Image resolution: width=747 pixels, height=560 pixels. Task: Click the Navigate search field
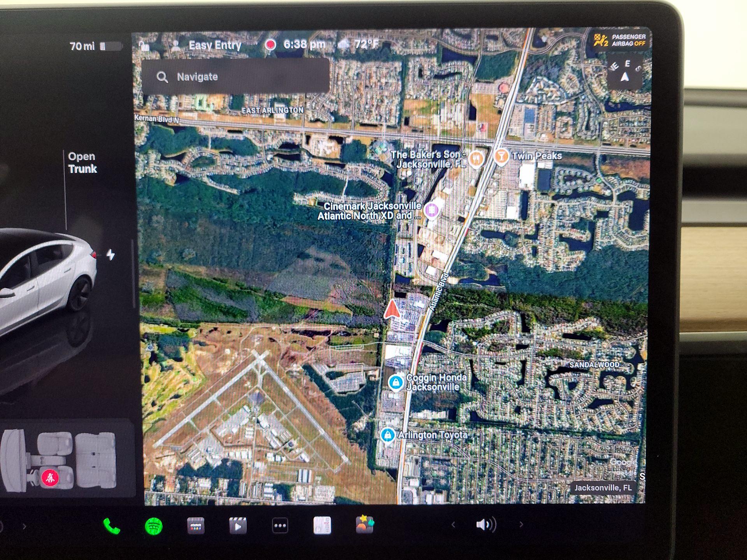pyautogui.click(x=235, y=76)
